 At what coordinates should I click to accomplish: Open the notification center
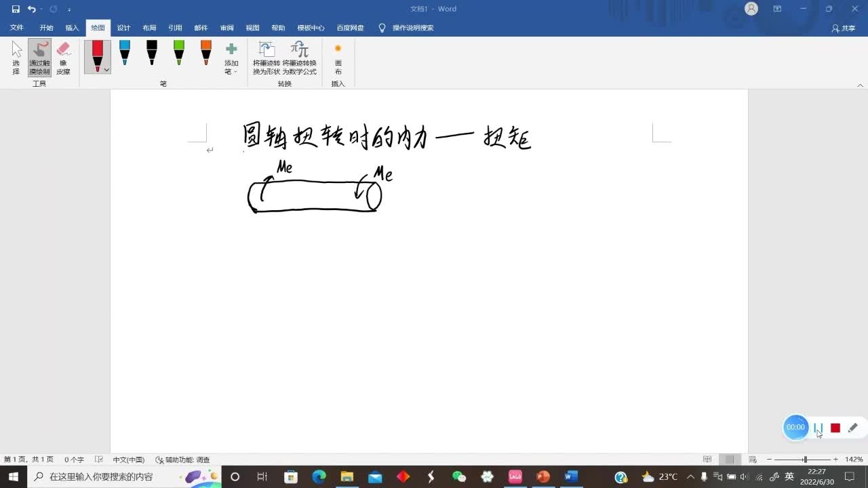850,476
